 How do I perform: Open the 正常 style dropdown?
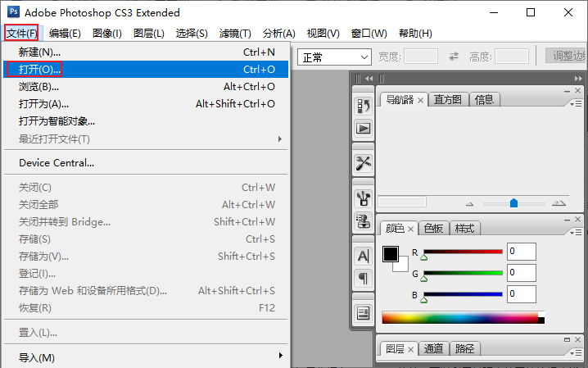[334, 57]
